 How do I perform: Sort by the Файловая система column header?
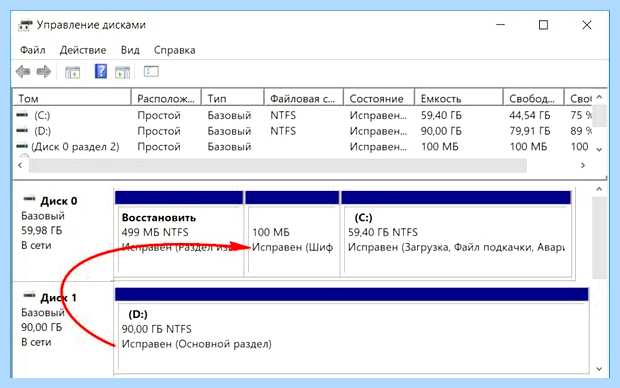coord(304,98)
